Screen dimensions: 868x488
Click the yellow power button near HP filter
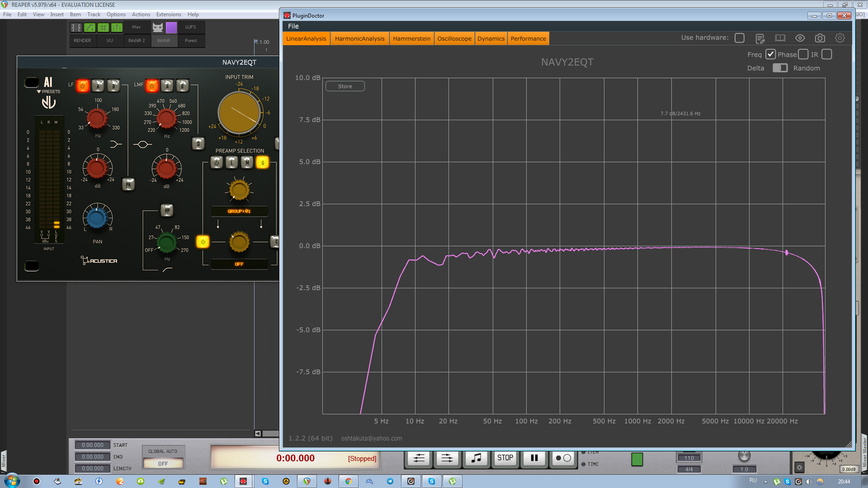pyautogui.click(x=203, y=242)
